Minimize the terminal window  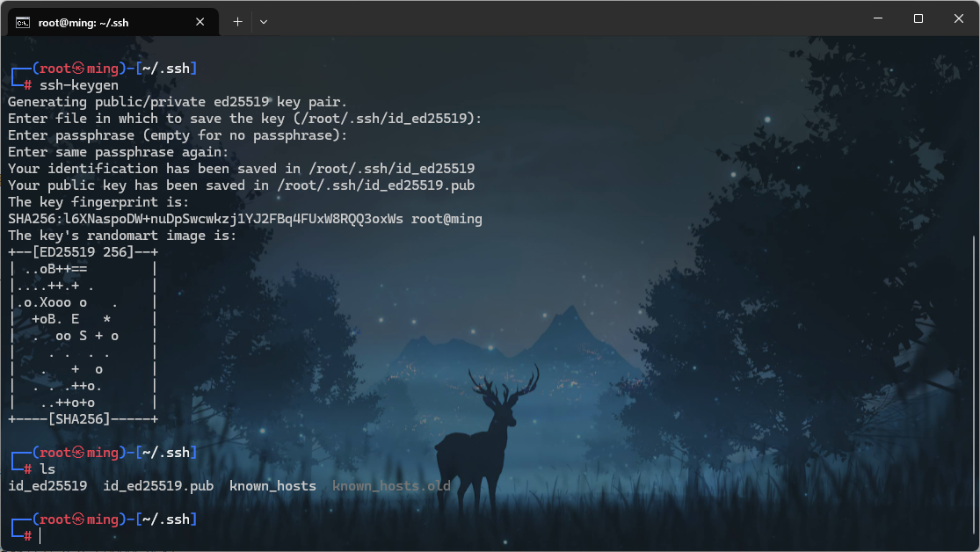(x=877, y=18)
